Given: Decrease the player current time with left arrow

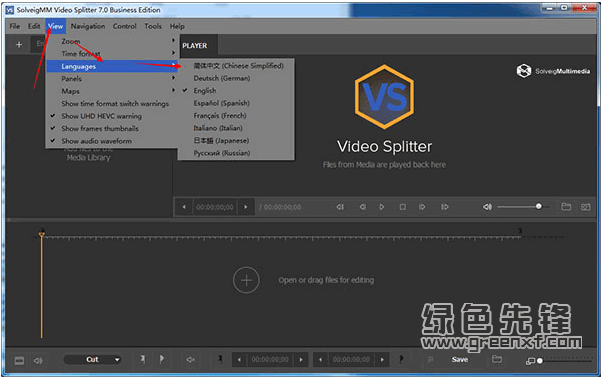Looking at the screenshot, I should click(184, 207).
